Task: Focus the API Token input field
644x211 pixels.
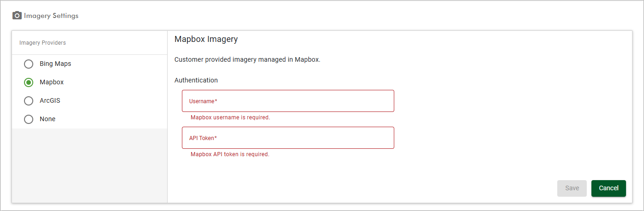Action: click(288, 138)
